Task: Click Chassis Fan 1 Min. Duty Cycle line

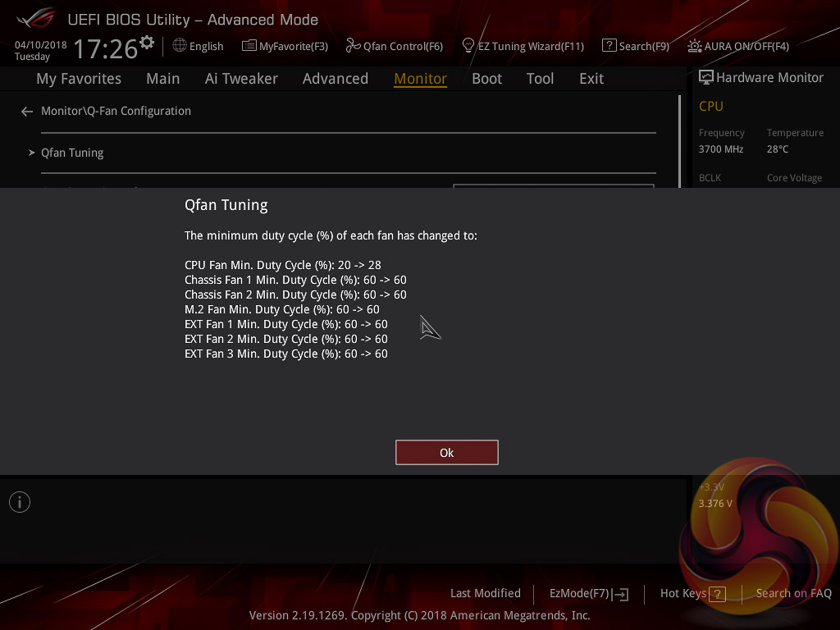Action: (295, 280)
